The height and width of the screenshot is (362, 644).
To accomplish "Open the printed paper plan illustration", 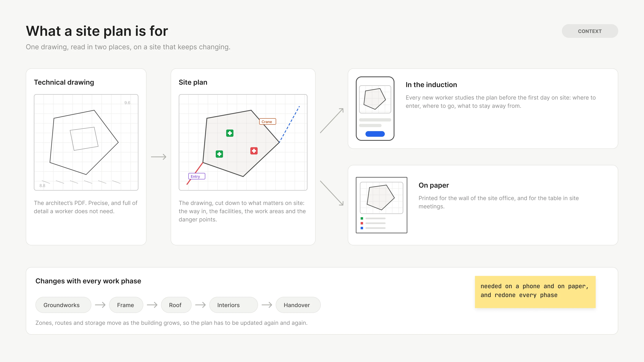I will coord(382,205).
